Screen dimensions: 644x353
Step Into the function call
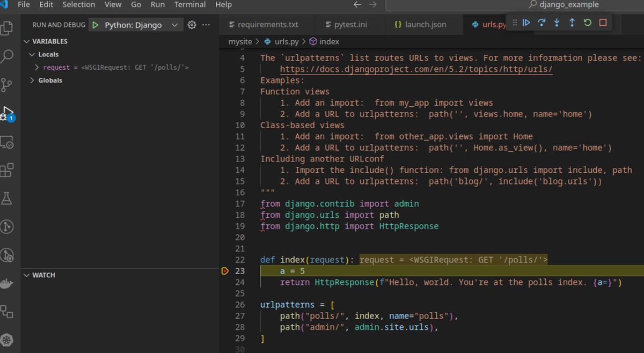(x=556, y=22)
